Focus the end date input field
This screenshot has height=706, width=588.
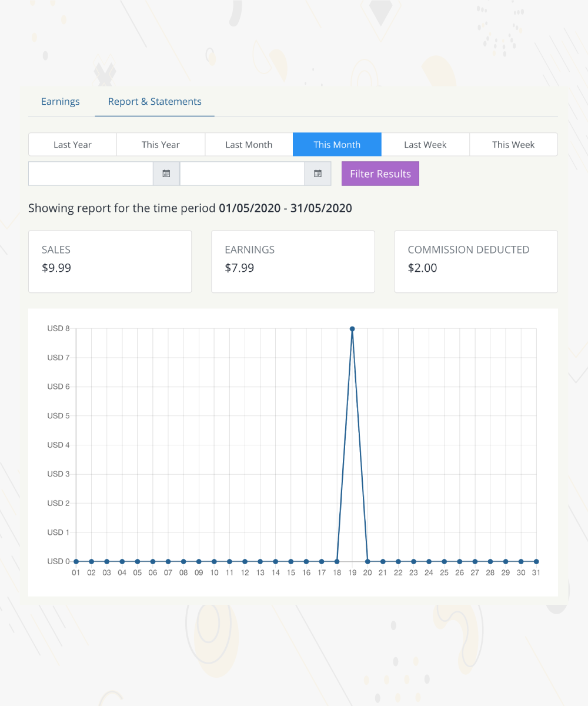point(242,174)
